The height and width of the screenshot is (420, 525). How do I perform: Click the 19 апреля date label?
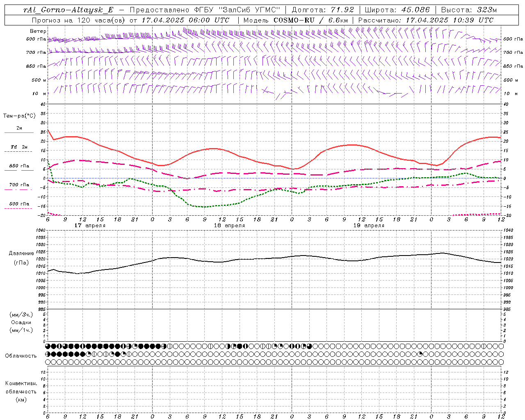tap(369, 226)
